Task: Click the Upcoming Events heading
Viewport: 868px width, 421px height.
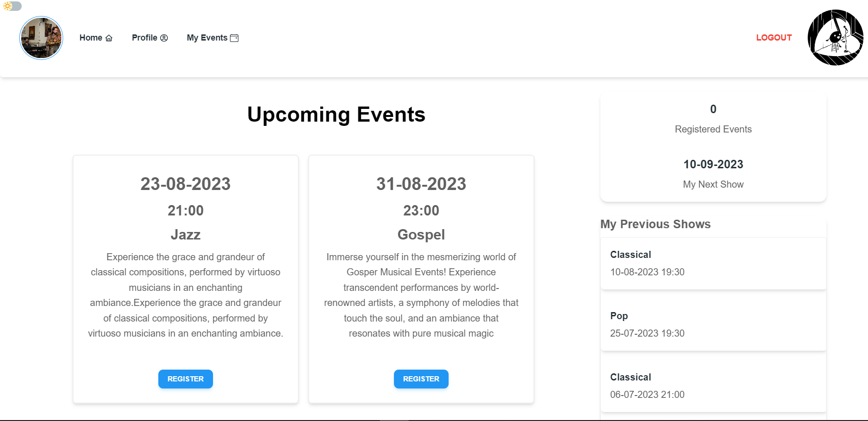Action: 336,114
